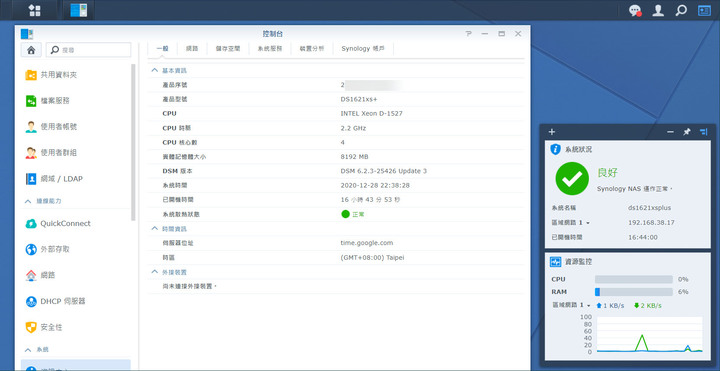Open 區域網路 1 dropdown in system status widget
The width and height of the screenshot is (720, 371).
[571, 223]
